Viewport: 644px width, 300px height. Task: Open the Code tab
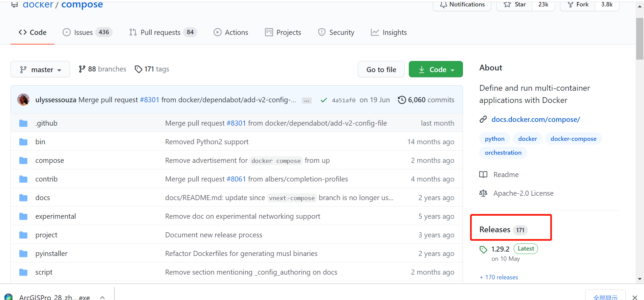click(x=32, y=33)
